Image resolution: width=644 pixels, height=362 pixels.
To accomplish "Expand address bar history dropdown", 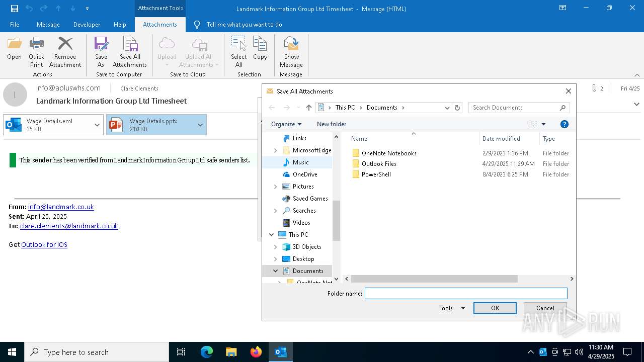I will pyautogui.click(x=447, y=108).
